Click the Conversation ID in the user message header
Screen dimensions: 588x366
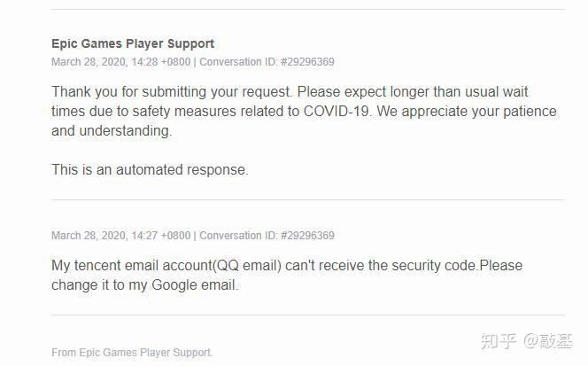(x=267, y=236)
